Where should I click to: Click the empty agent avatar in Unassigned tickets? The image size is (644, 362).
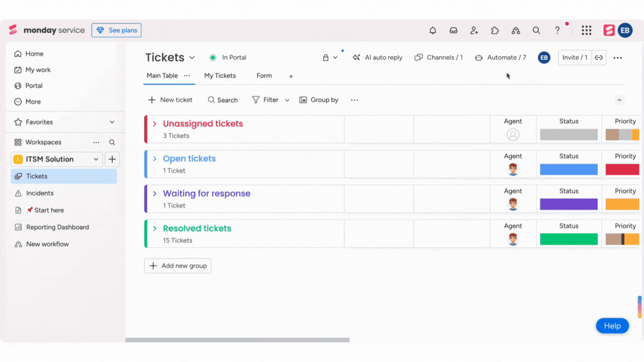513,135
